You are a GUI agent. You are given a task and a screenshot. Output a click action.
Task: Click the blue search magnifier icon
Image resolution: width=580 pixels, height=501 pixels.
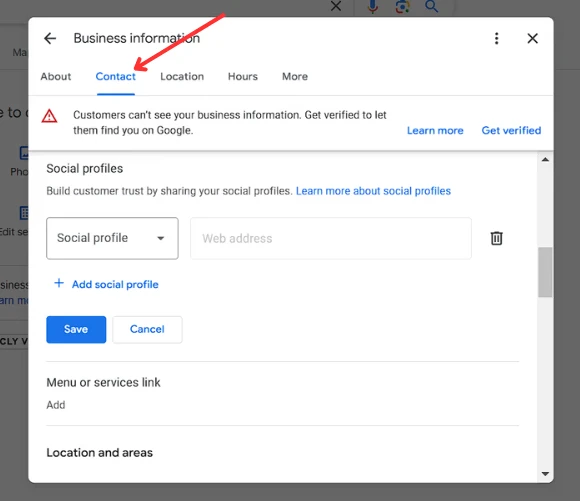click(x=431, y=6)
